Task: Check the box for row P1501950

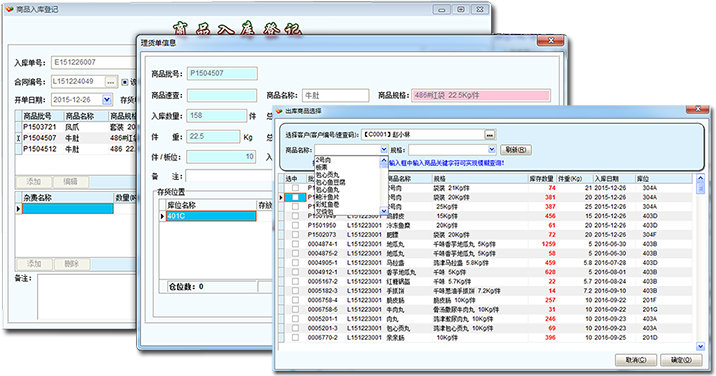Action: (295, 225)
